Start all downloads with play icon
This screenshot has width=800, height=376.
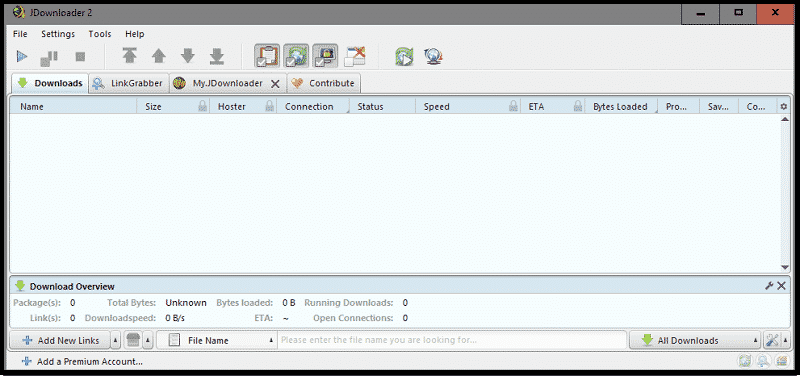pos(21,56)
